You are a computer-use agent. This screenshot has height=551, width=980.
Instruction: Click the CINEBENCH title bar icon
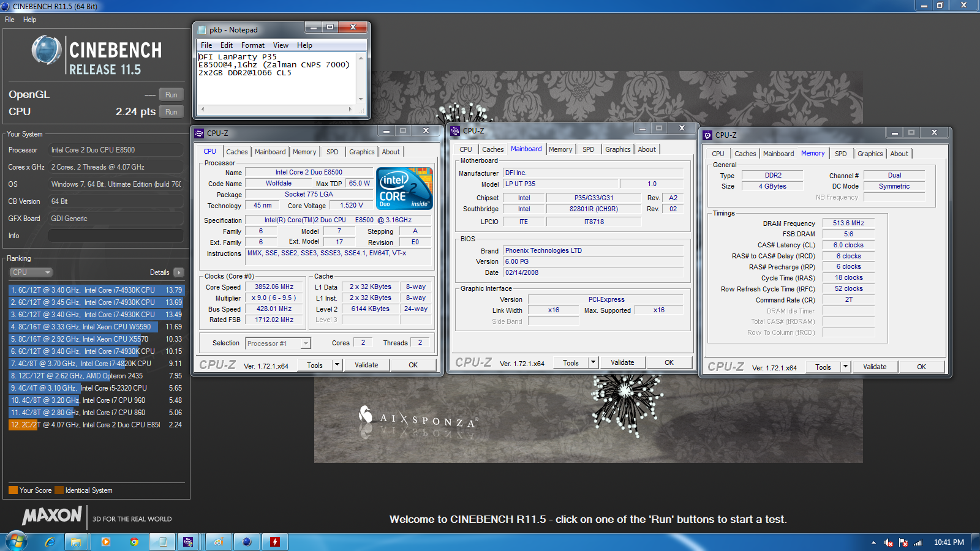click(6, 6)
